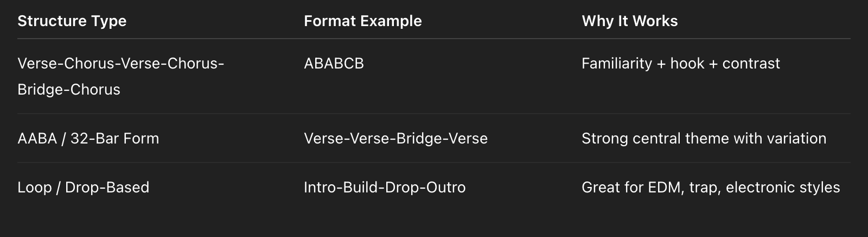Click the words electronic styles
The height and width of the screenshot is (237, 868).
[x=783, y=188]
